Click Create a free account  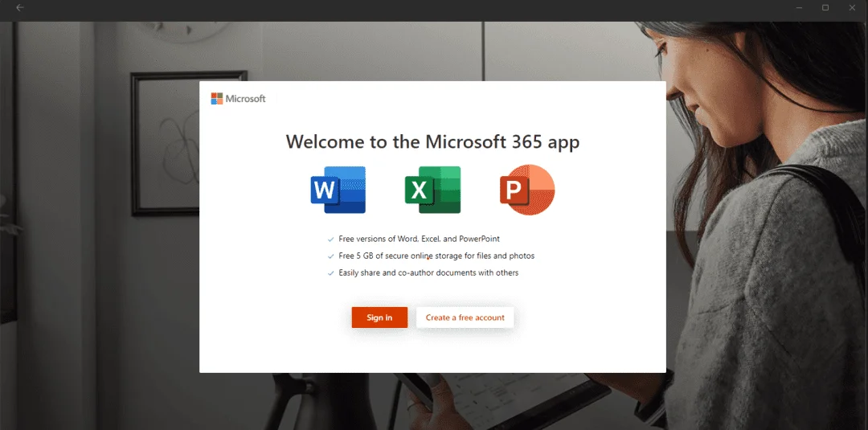click(465, 317)
